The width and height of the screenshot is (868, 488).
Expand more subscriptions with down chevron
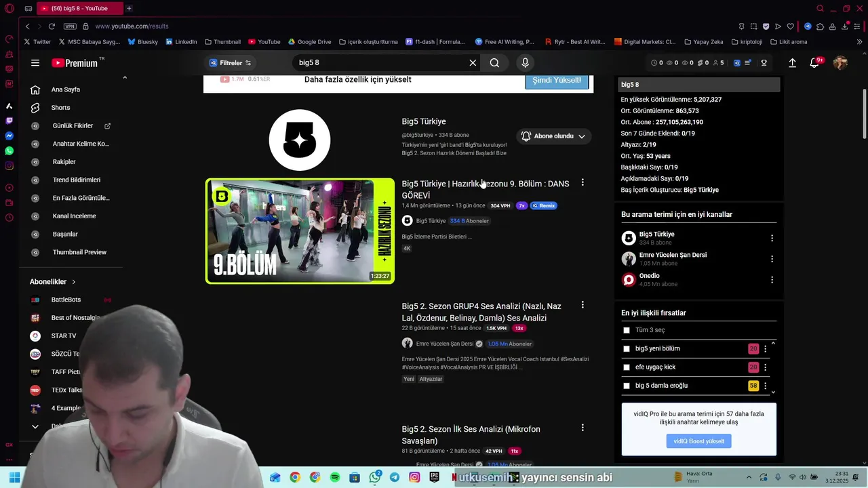coord(35,426)
